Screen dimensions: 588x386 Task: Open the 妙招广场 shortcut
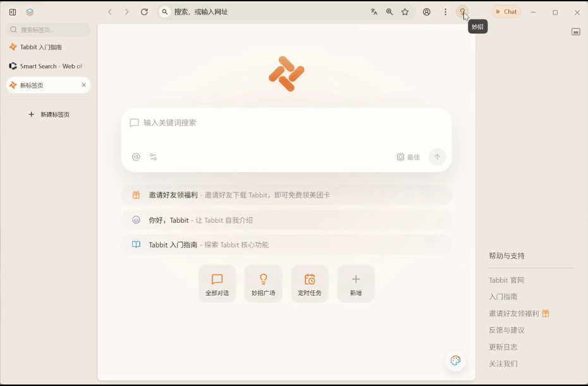point(263,284)
